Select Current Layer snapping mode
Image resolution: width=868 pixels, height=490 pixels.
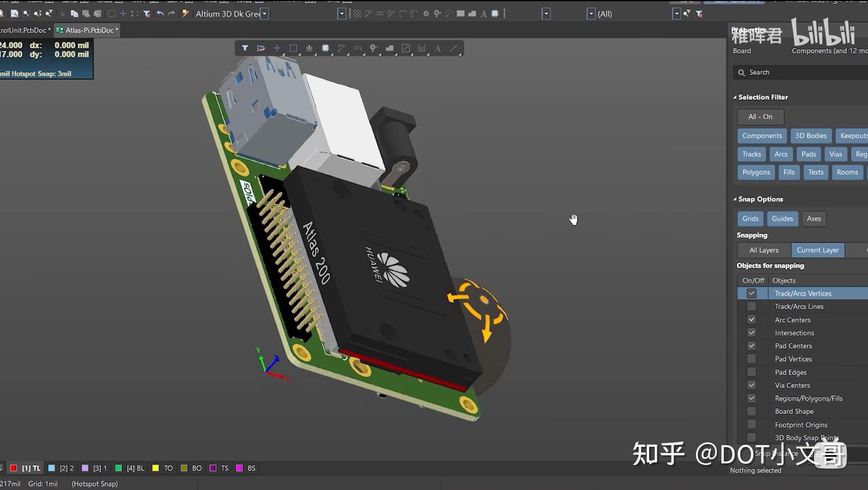click(x=818, y=250)
